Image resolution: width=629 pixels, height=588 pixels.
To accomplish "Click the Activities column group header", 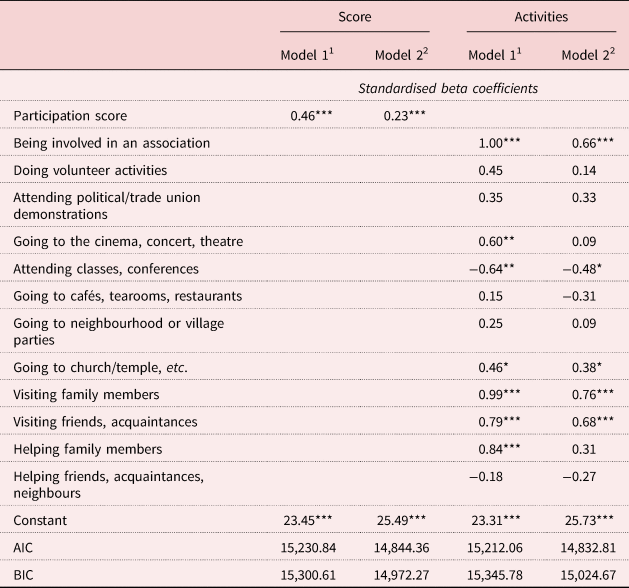I will tap(543, 19).
